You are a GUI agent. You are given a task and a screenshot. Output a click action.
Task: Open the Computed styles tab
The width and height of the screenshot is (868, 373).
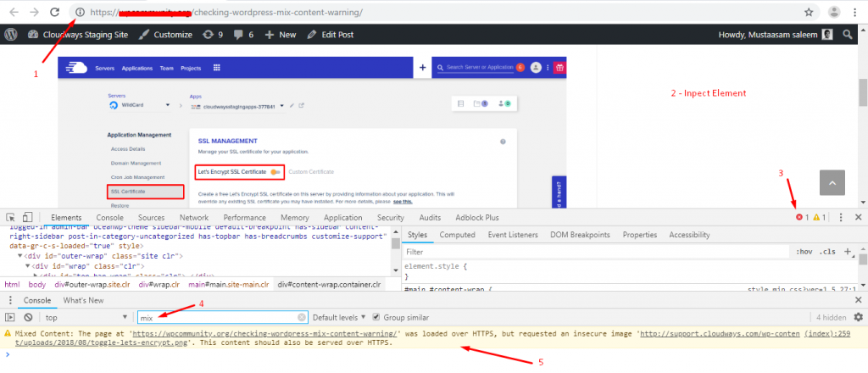point(457,235)
